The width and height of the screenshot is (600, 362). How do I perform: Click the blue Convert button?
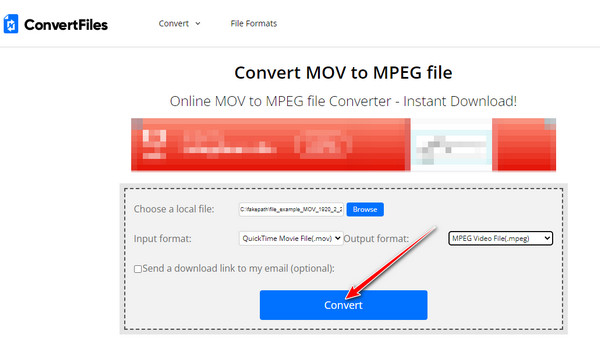(x=344, y=305)
